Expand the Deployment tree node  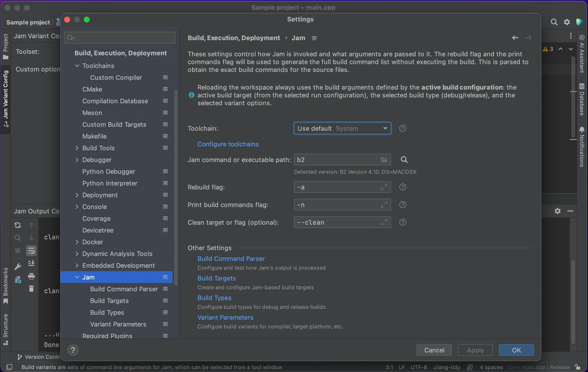pos(77,195)
